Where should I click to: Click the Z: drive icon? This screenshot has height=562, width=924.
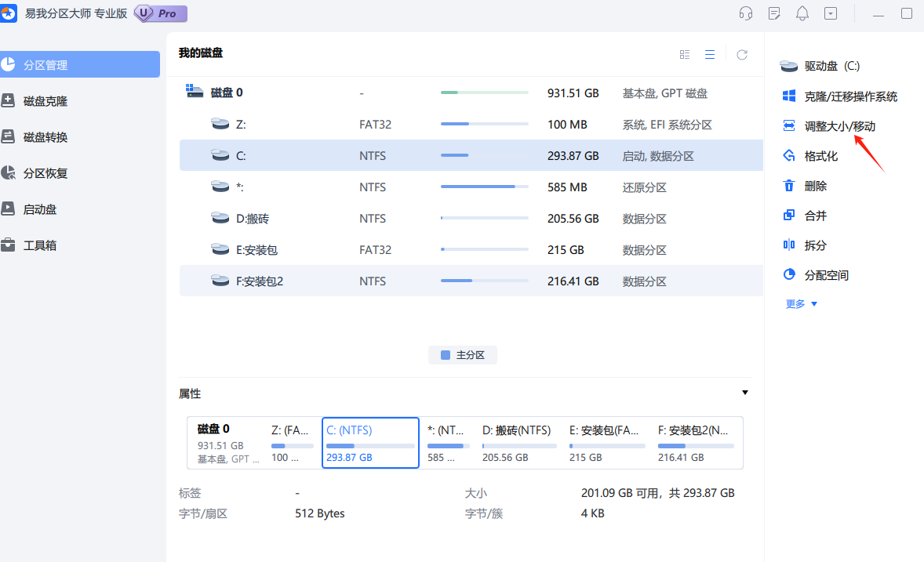(x=220, y=124)
